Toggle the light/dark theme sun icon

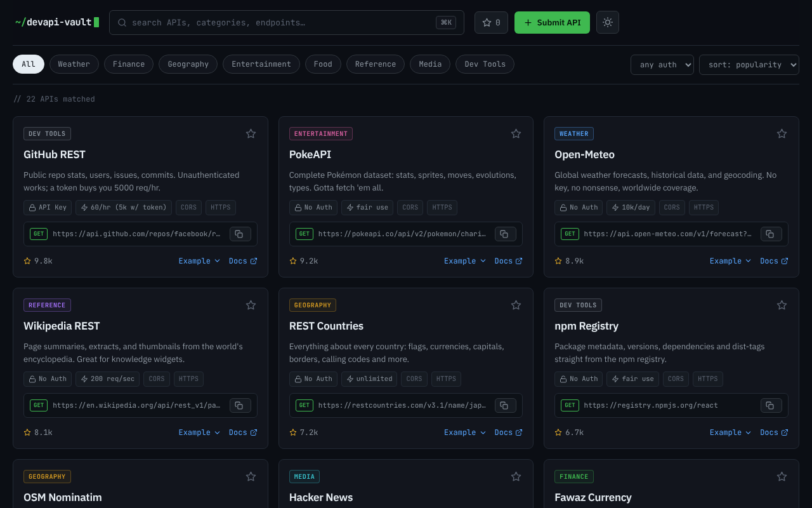click(x=608, y=22)
